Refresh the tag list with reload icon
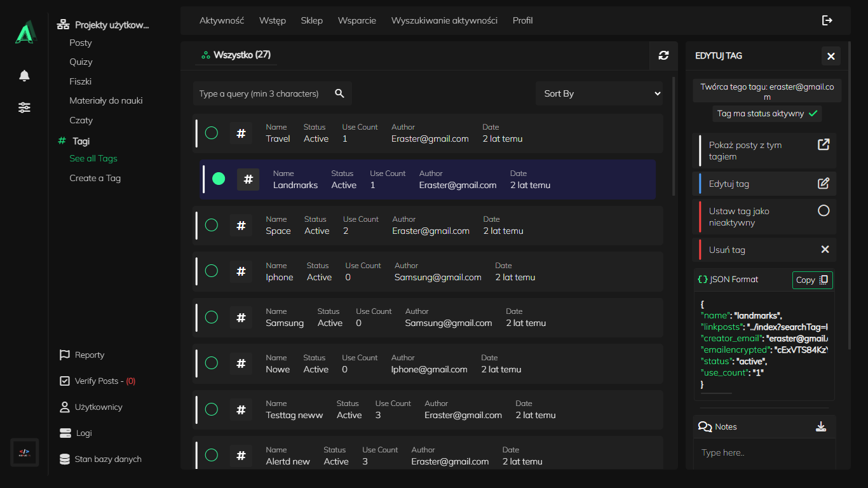This screenshot has height=488, width=868. point(663,55)
